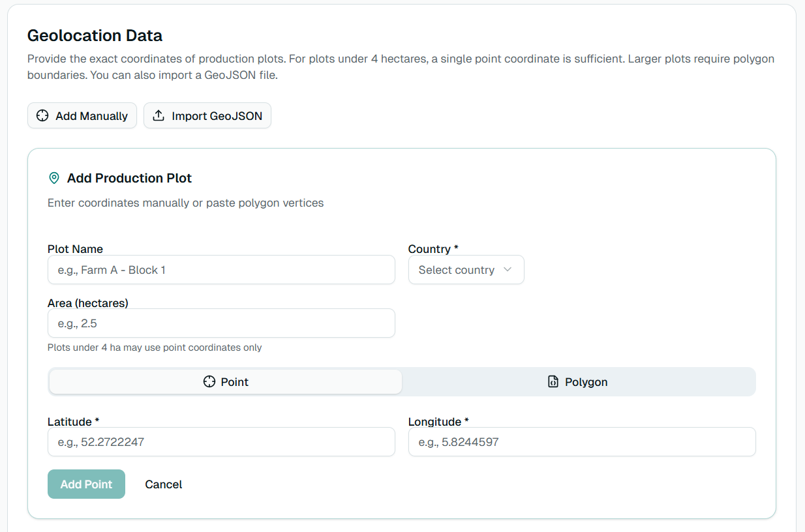Image resolution: width=805 pixels, height=532 pixels.
Task: Click the map pin icon beside Add Production Plot
Action: click(x=54, y=178)
